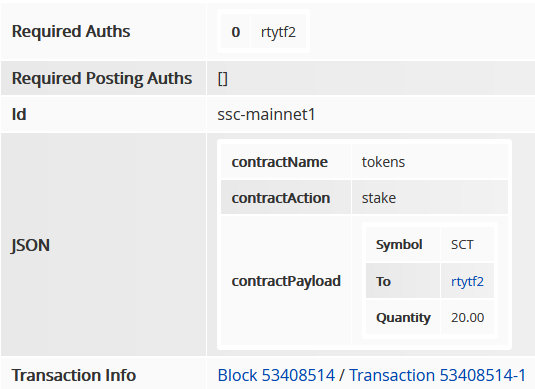Click the contractName key cell

(x=286, y=162)
